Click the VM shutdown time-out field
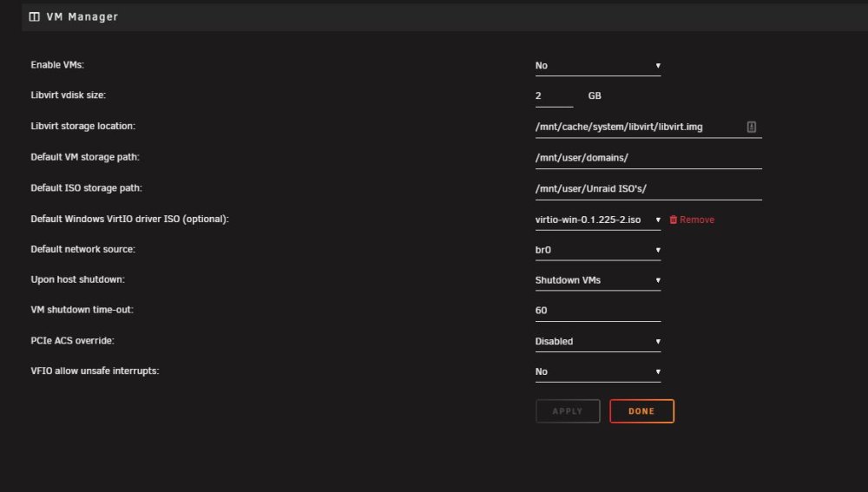This screenshot has height=492, width=868. coord(598,311)
